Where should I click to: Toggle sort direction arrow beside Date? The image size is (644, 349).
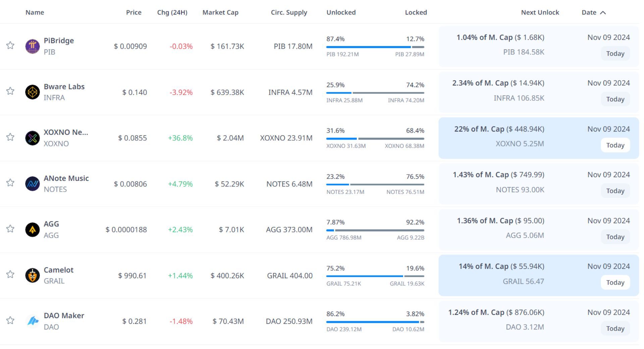[603, 13]
